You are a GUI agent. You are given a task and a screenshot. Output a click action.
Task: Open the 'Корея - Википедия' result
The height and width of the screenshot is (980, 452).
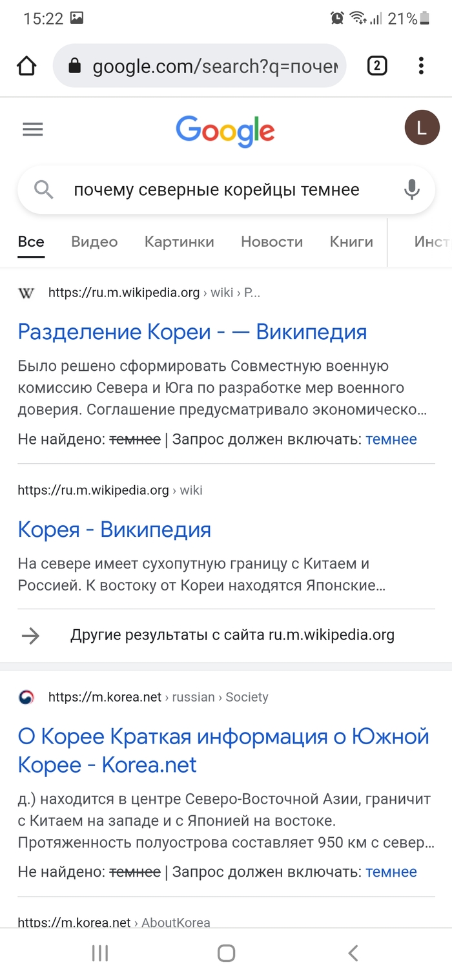tap(114, 530)
